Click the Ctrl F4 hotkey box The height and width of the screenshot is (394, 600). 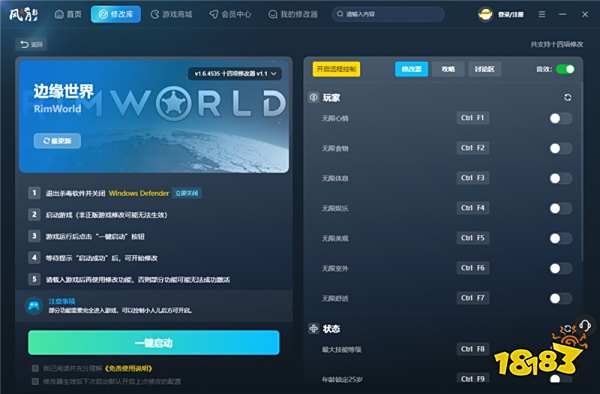[x=473, y=208]
